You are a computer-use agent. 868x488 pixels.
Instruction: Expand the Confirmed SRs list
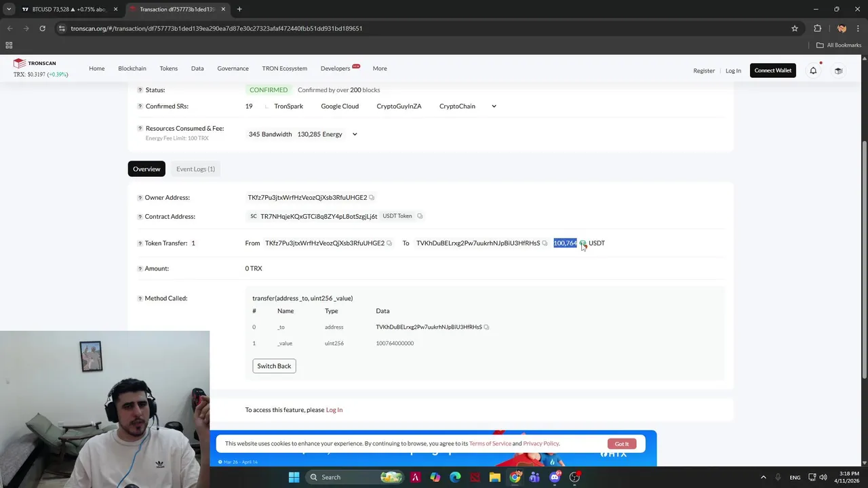494,106
